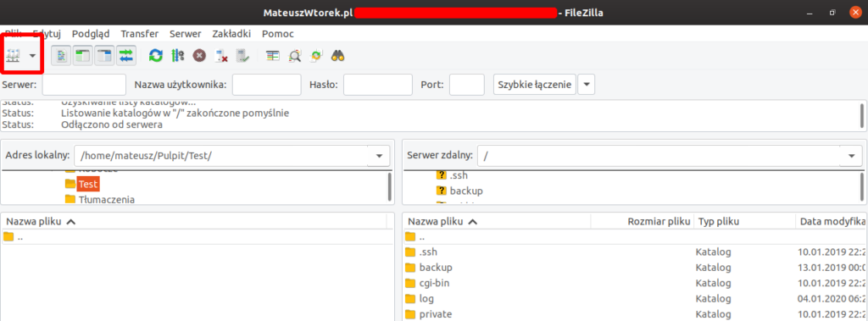Click the folder icon next to log
868x321 pixels.
(410, 299)
